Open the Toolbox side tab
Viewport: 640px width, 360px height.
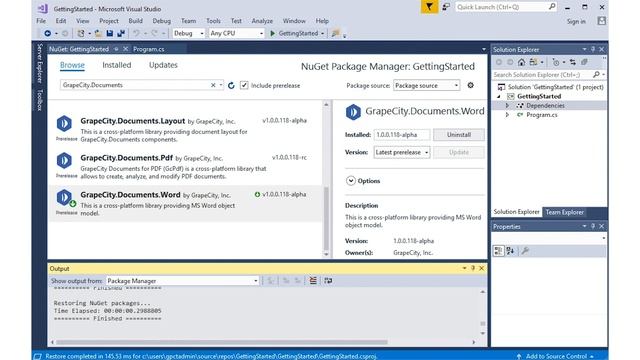[40, 100]
